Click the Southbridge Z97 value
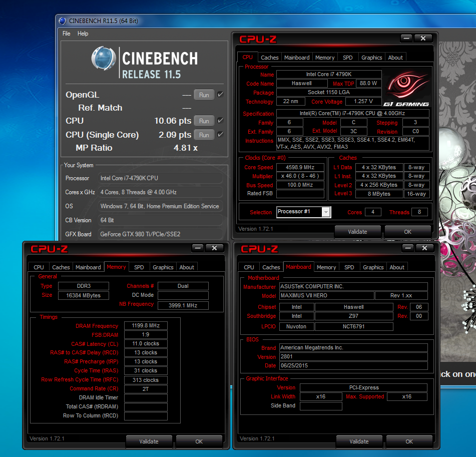This screenshot has width=476, height=457. [x=354, y=316]
